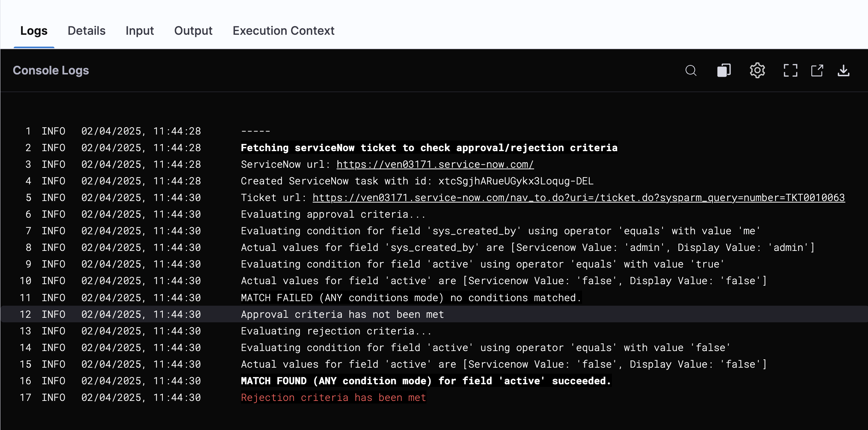
Task: Open the Ticket url TKT0010063 link
Action: pyautogui.click(x=578, y=198)
